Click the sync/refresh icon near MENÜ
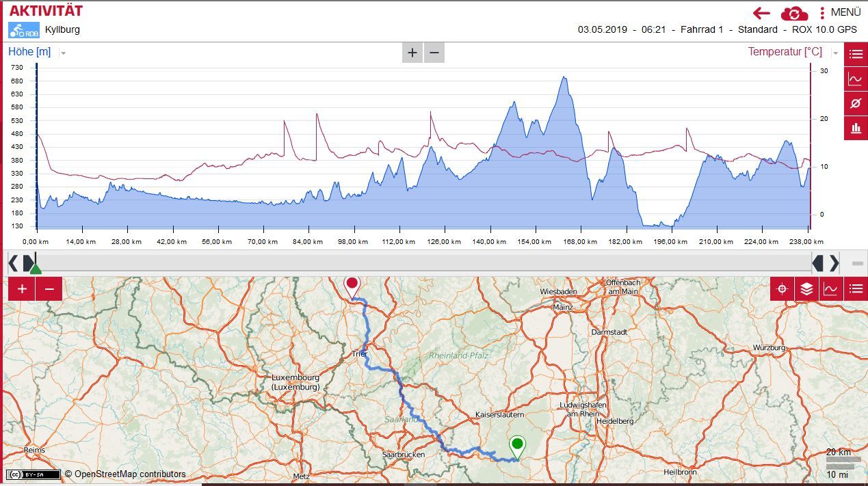Viewport: 868px width, 486px height. point(793,12)
